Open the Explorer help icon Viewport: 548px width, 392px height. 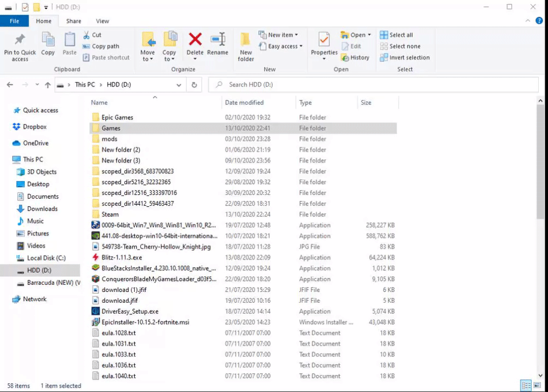(539, 21)
